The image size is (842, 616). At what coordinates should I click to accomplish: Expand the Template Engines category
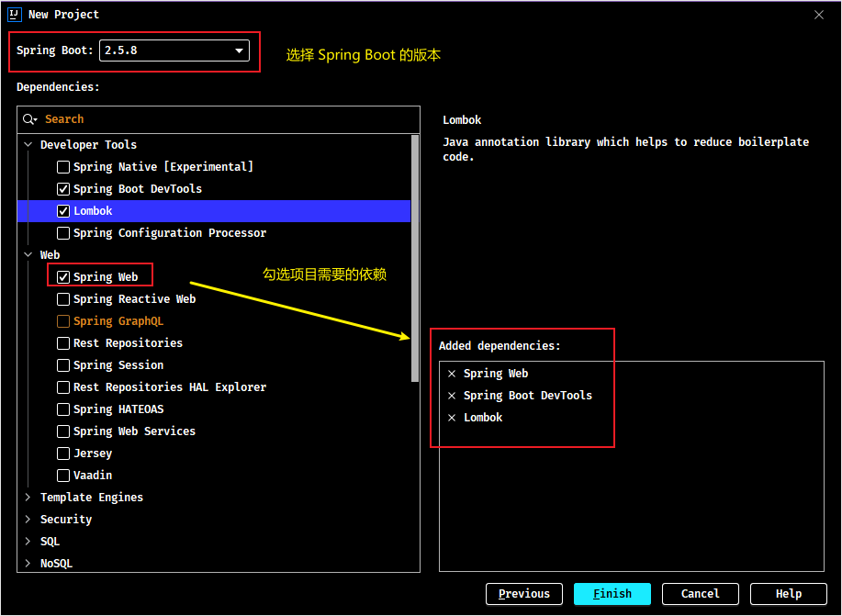(28, 498)
